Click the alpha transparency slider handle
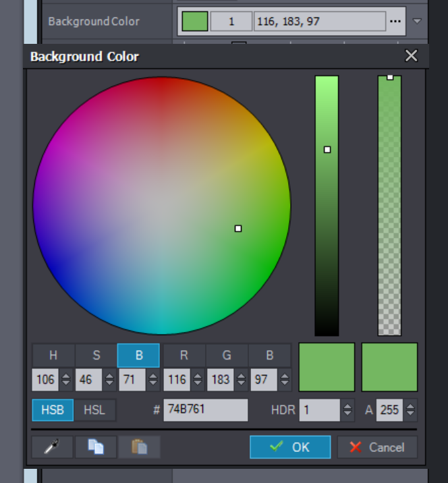This screenshot has height=483, width=448. click(390, 78)
